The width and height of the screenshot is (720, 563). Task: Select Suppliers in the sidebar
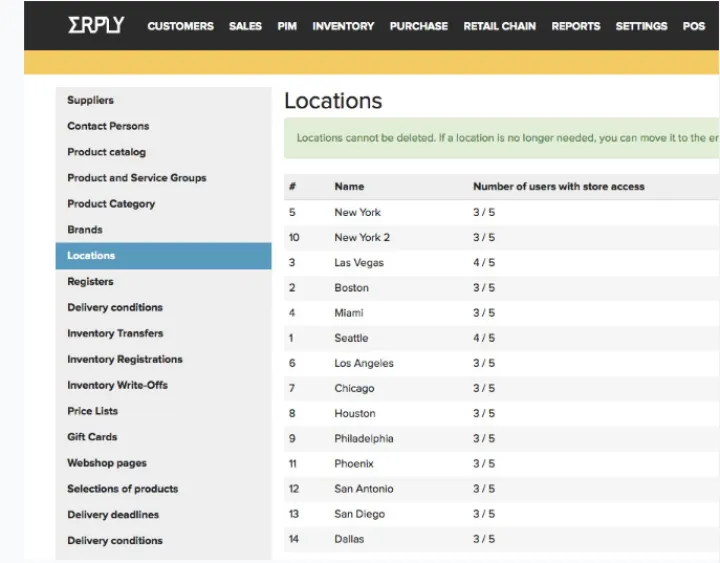coord(90,100)
